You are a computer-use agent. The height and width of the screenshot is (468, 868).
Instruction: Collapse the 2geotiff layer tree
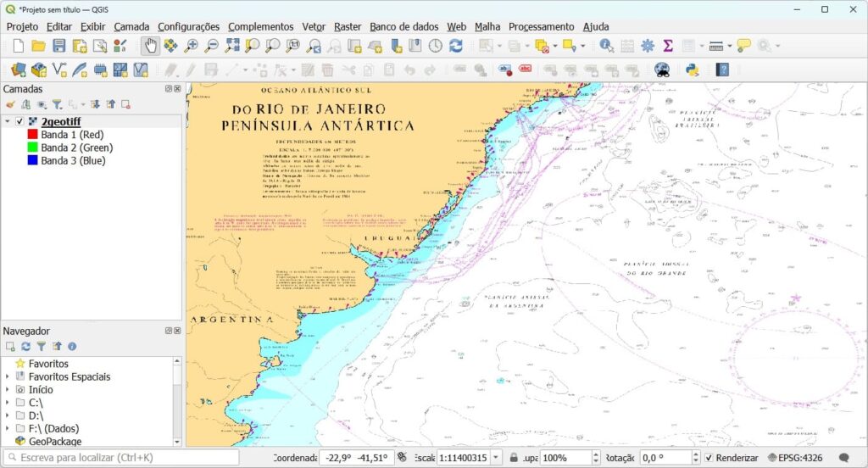pyautogui.click(x=8, y=121)
